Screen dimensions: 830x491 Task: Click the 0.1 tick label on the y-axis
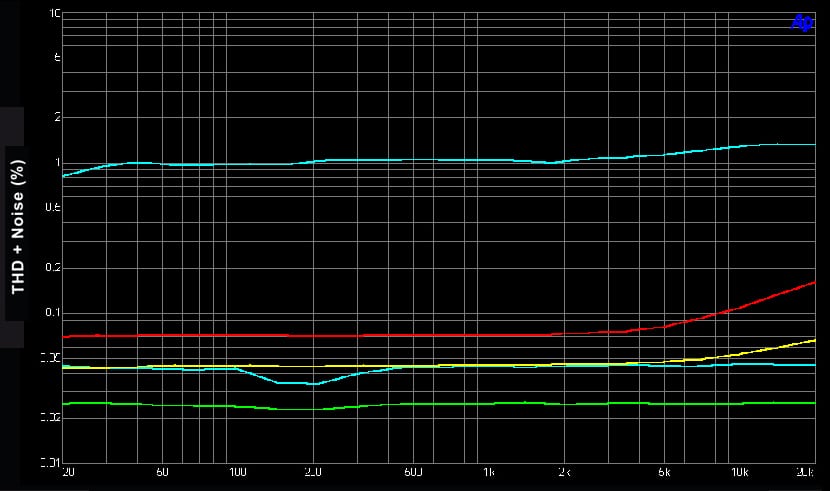coord(53,313)
